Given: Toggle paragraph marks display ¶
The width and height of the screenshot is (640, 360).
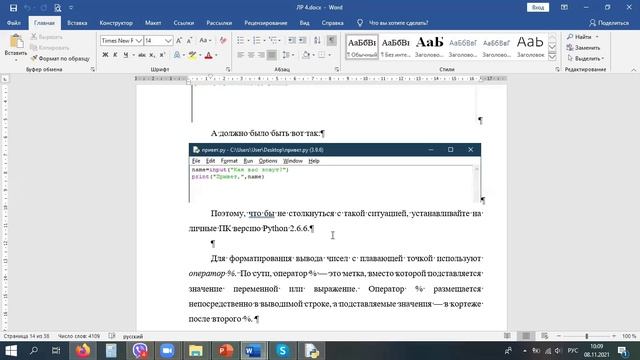Looking at the screenshot, I should coord(332,40).
